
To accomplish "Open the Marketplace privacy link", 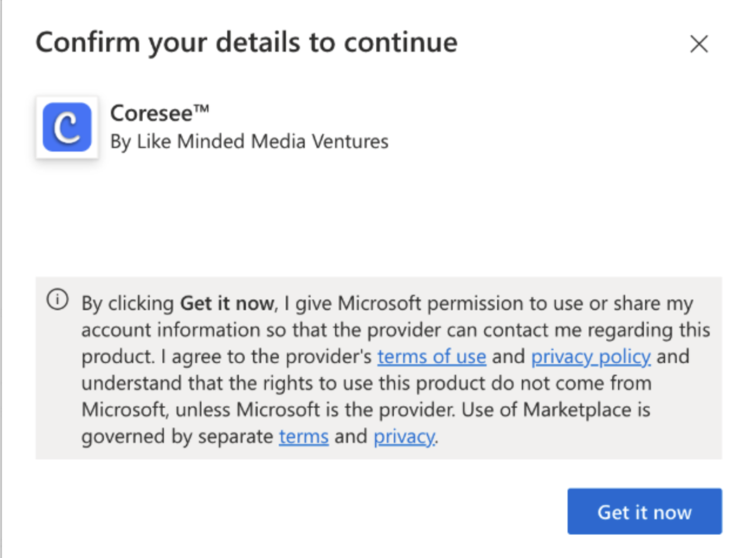I will (x=404, y=437).
